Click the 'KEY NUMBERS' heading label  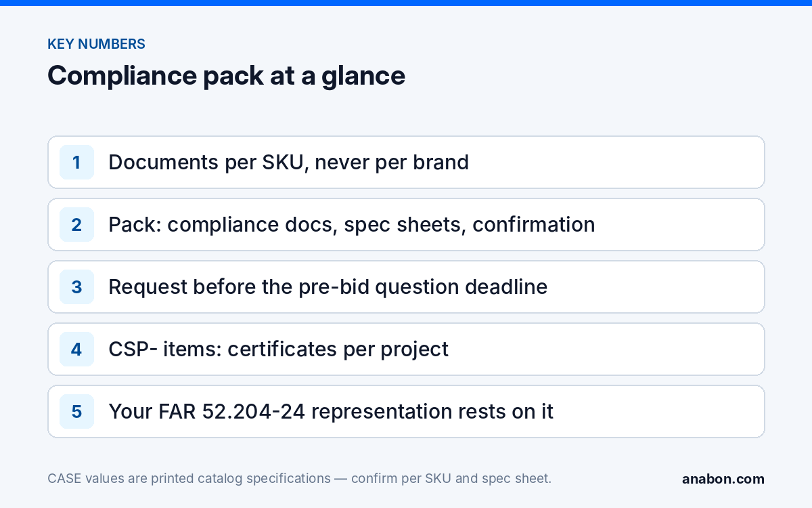point(96,44)
